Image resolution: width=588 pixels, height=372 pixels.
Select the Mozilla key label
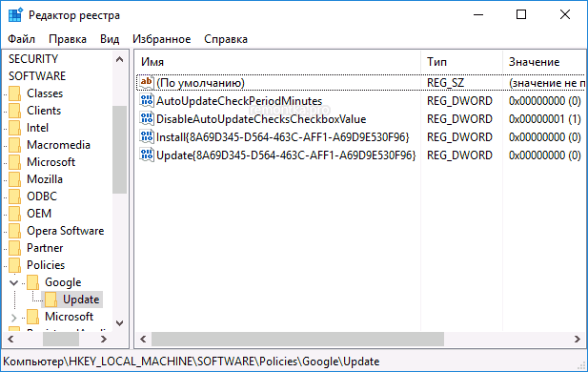[45, 179]
